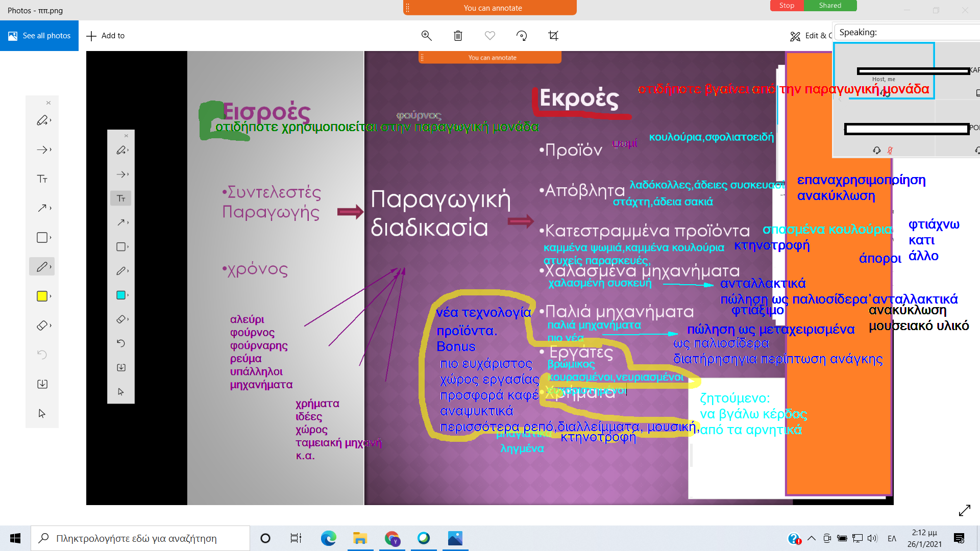Open the notification center icon
The width and height of the screenshot is (980, 551).
click(x=959, y=538)
